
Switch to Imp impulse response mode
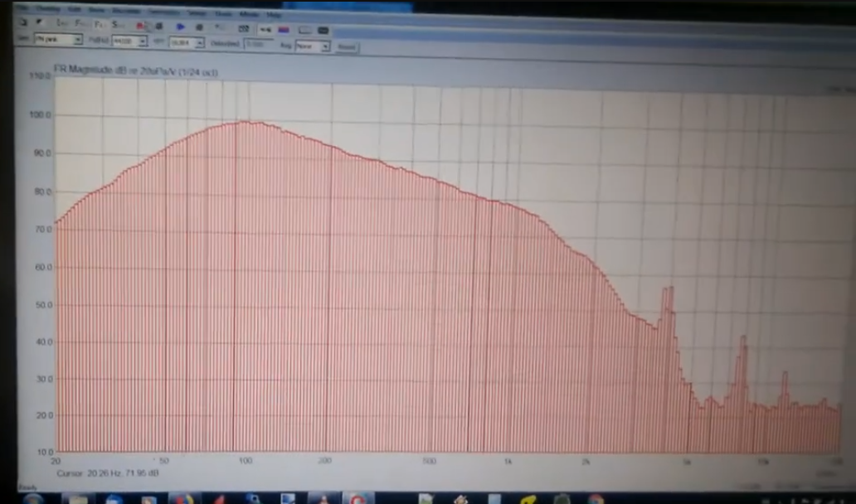click(x=61, y=23)
